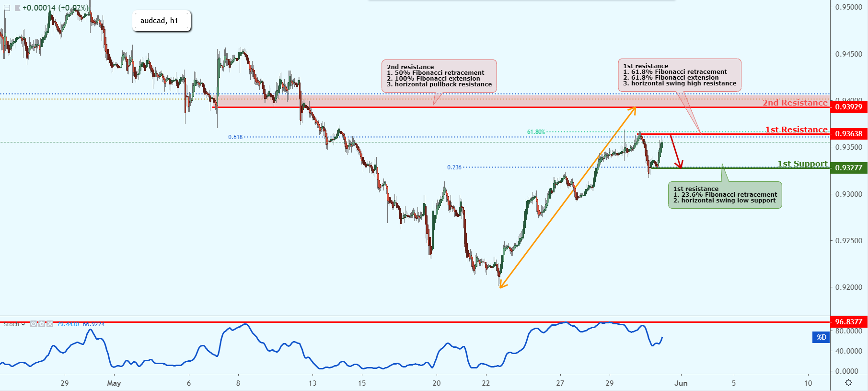Click the +0.00014 (+0.02%) price change text

click(55, 8)
